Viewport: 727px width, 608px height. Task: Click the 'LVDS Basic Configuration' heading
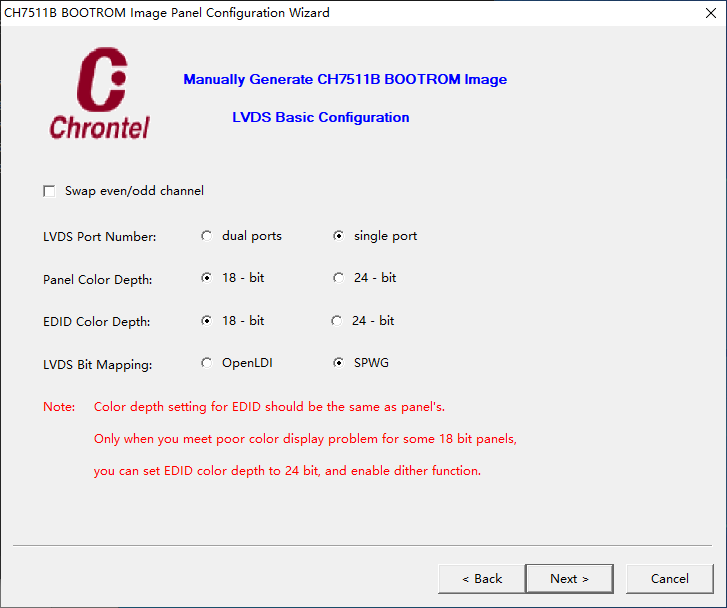click(321, 117)
